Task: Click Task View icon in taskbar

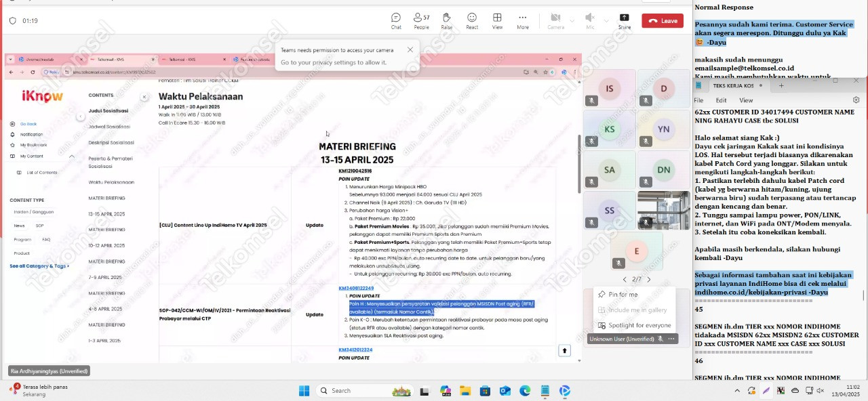Action: 425,391
